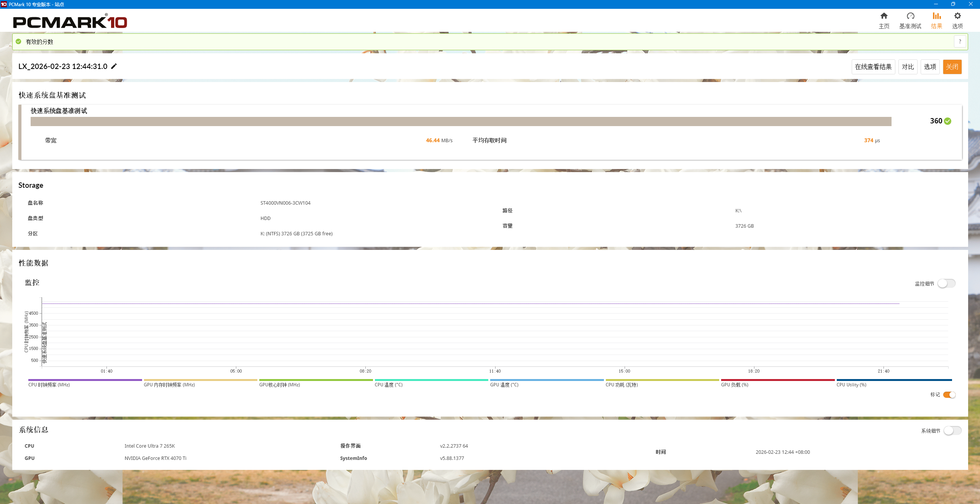980x504 pixels.
Task: Click the pencil icon to rename result
Action: [x=114, y=66]
